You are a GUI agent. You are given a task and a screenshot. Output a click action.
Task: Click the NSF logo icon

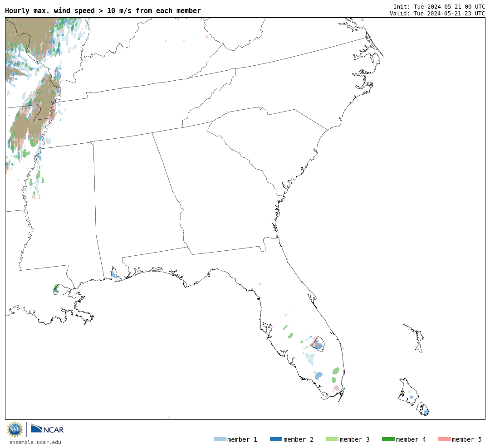[15, 429]
